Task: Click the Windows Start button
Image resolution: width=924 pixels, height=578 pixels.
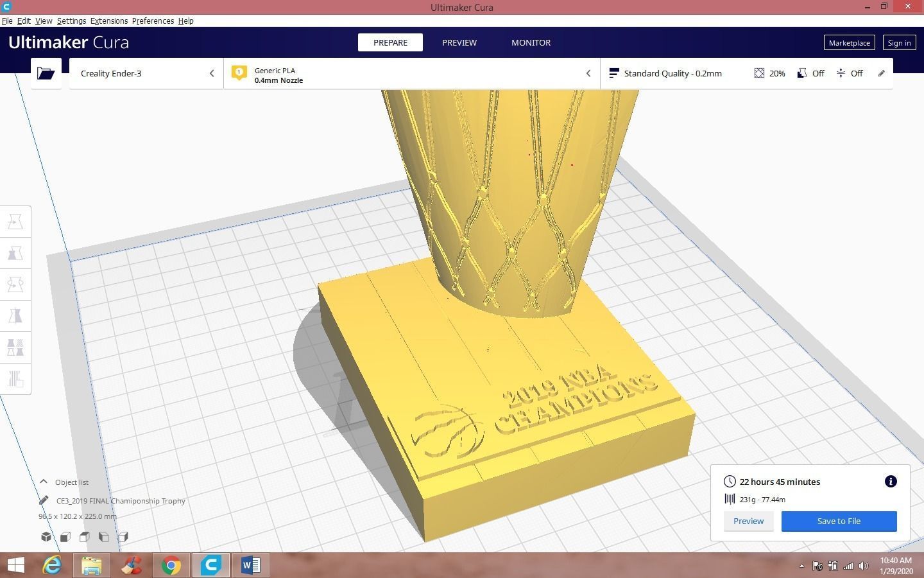Action: point(15,565)
